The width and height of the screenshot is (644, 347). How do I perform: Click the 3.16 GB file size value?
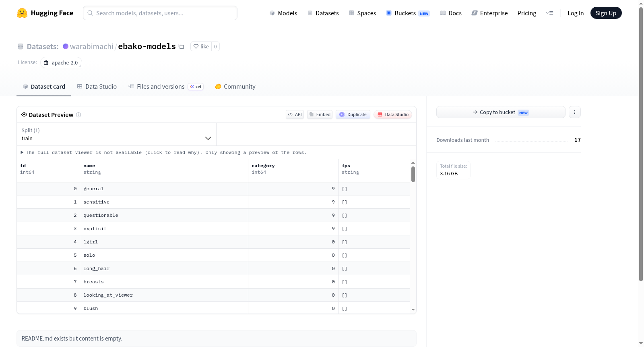point(449,174)
